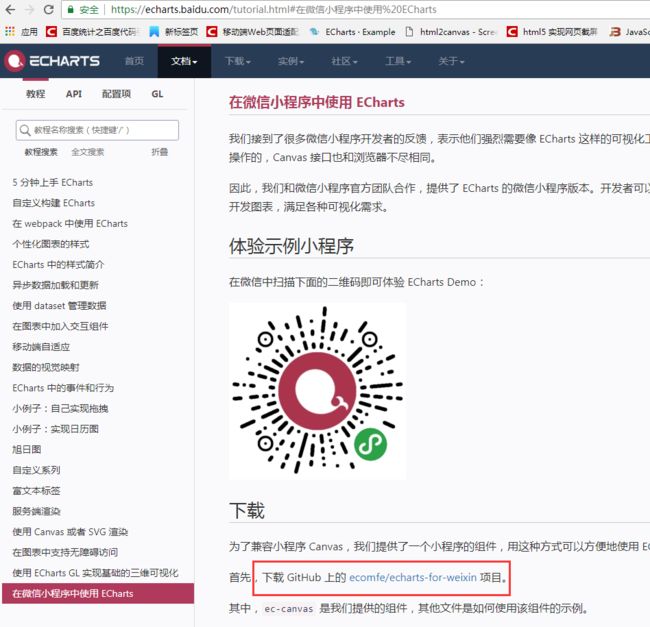Switch to the GL tab

tap(157, 94)
